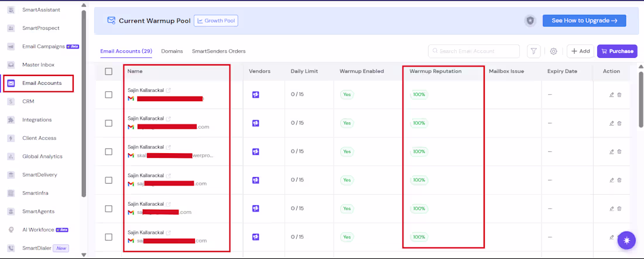
Task: Click the Add button
Action: (580, 51)
